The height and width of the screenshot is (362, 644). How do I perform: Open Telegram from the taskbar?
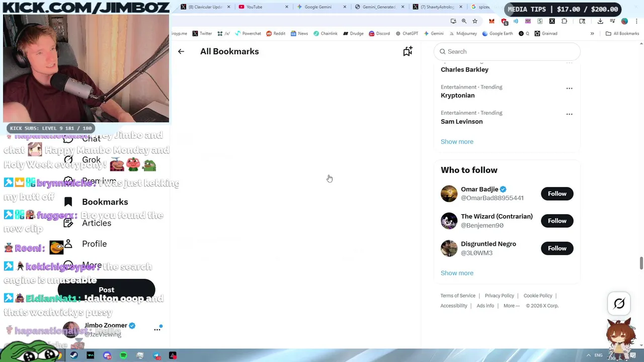pos(156,356)
